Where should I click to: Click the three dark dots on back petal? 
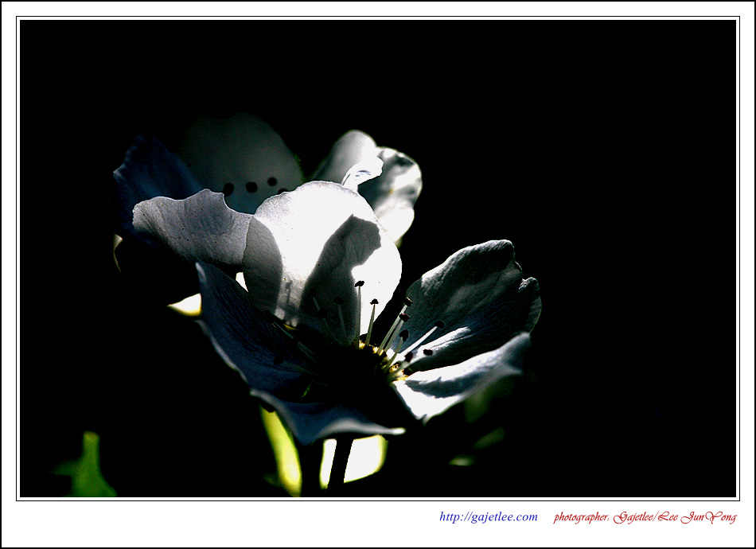[x=251, y=187]
